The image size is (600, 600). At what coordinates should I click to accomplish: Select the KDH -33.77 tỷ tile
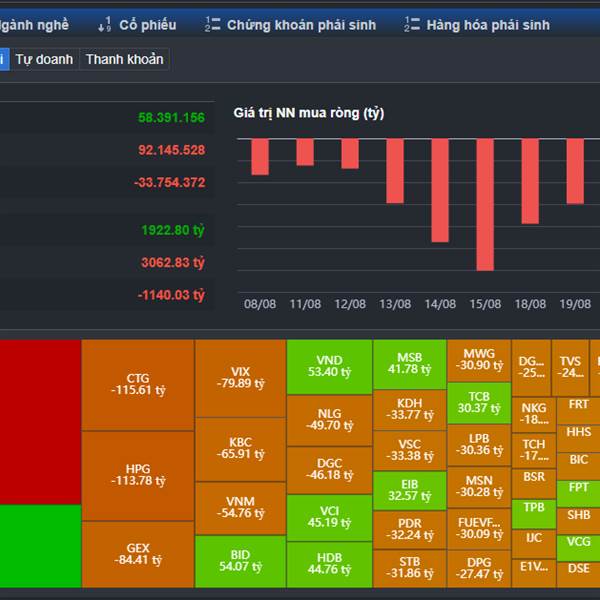[x=409, y=410]
